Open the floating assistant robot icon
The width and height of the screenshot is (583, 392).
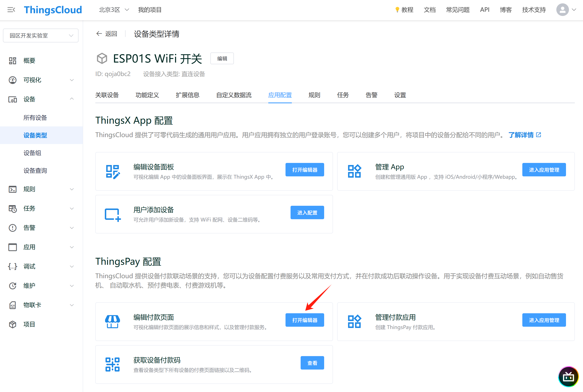[568, 376]
